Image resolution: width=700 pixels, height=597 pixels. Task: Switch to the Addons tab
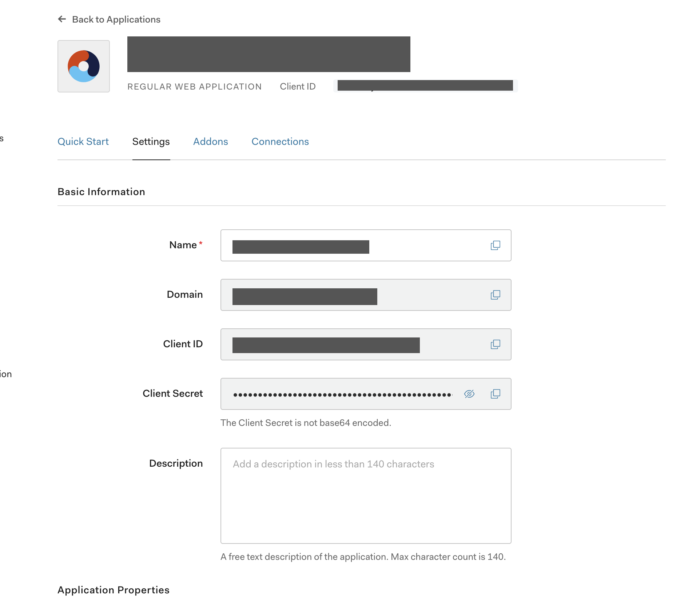pos(210,142)
